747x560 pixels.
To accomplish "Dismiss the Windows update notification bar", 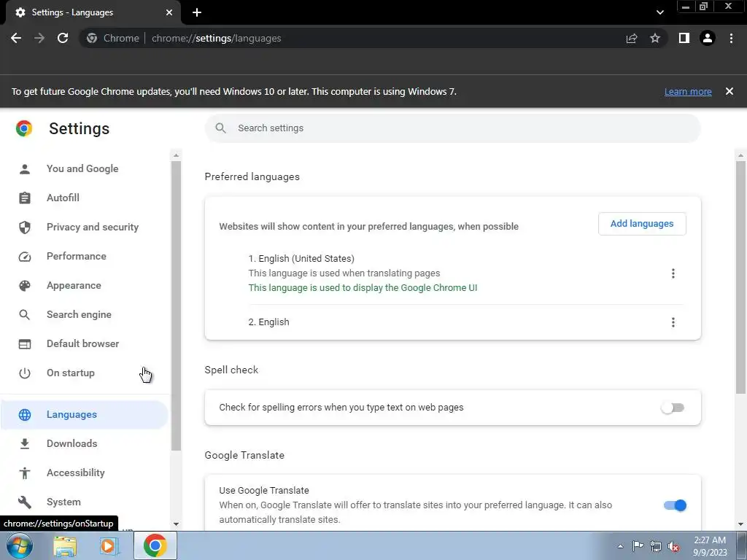I will pyautogui.click(x=729, y=91).
